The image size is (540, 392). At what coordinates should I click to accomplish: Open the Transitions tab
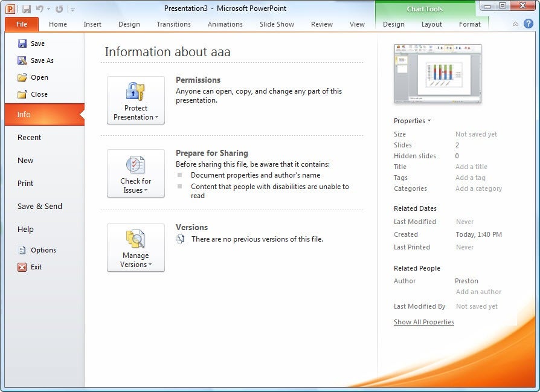point(173,24)
